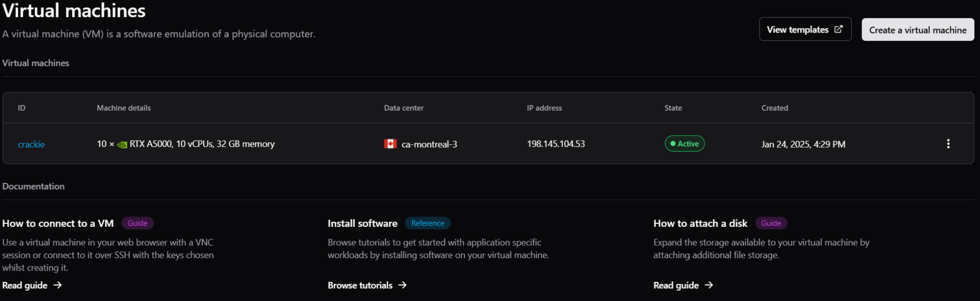Screen dimensions: 980x301
Task: Click the State column header
Action: (673, 108)
